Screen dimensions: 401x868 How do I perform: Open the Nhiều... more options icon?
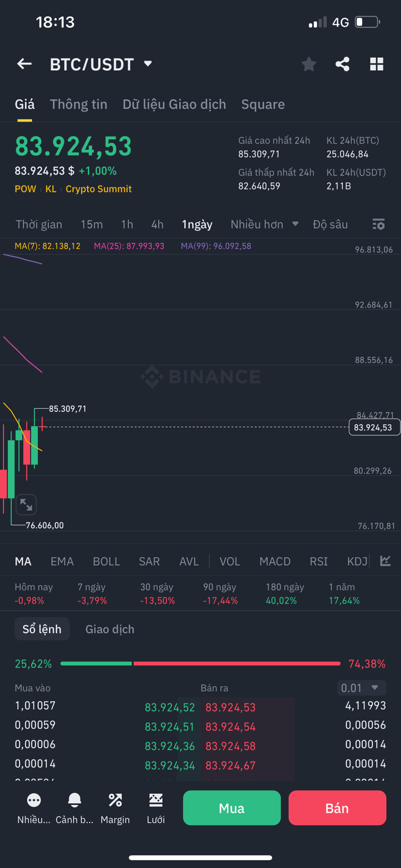pos(34,800)
